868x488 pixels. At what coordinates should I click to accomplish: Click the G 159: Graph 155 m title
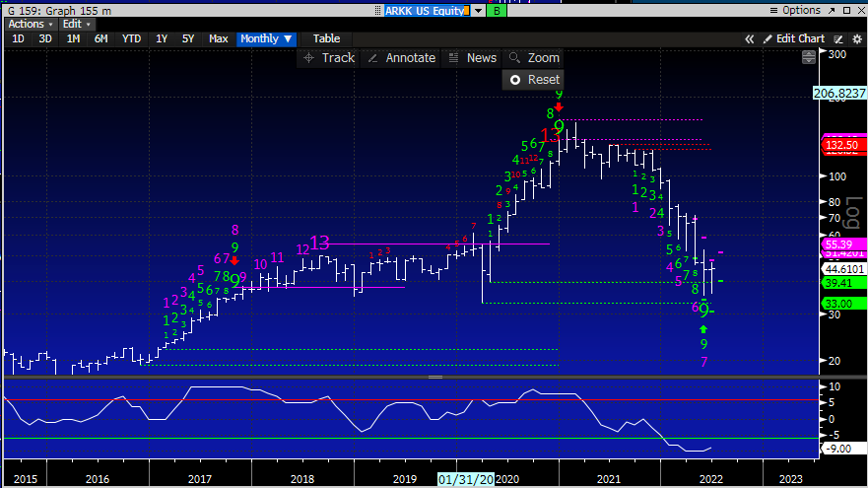(x=59, y=11)
